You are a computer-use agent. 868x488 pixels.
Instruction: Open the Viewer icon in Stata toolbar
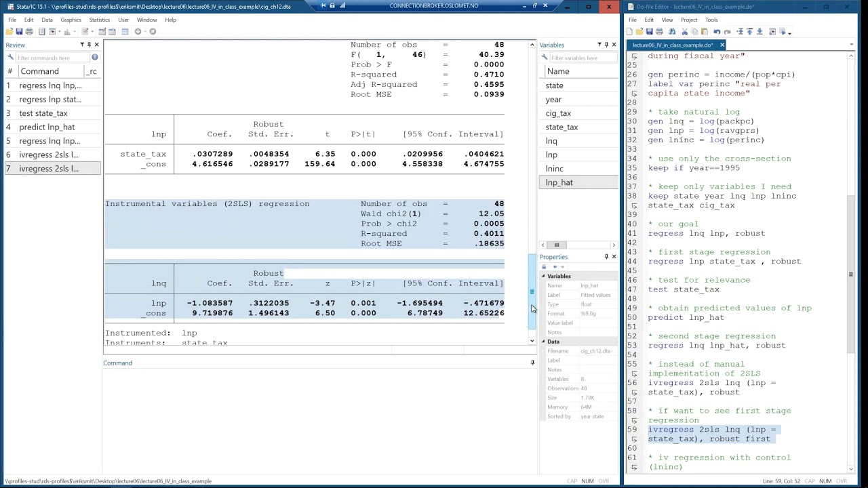(52, 31)
